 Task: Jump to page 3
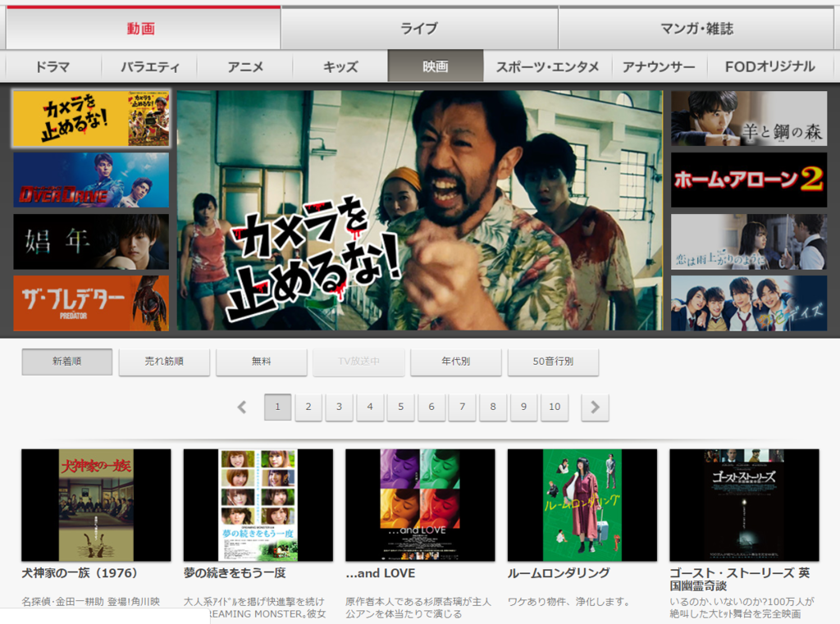(x=339, y=407)
